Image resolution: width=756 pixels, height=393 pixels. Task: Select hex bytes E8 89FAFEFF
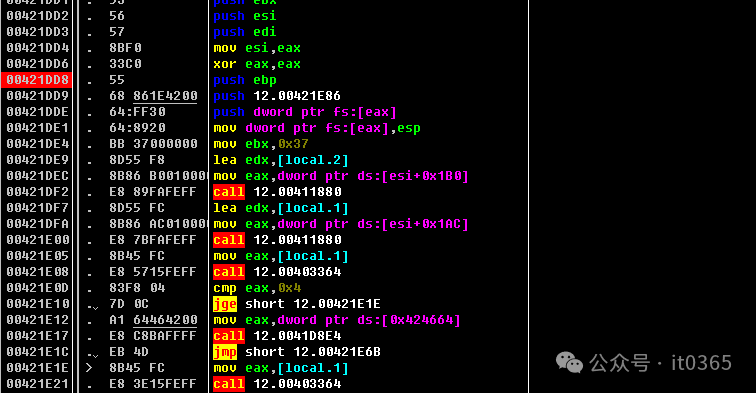point(153,191)
